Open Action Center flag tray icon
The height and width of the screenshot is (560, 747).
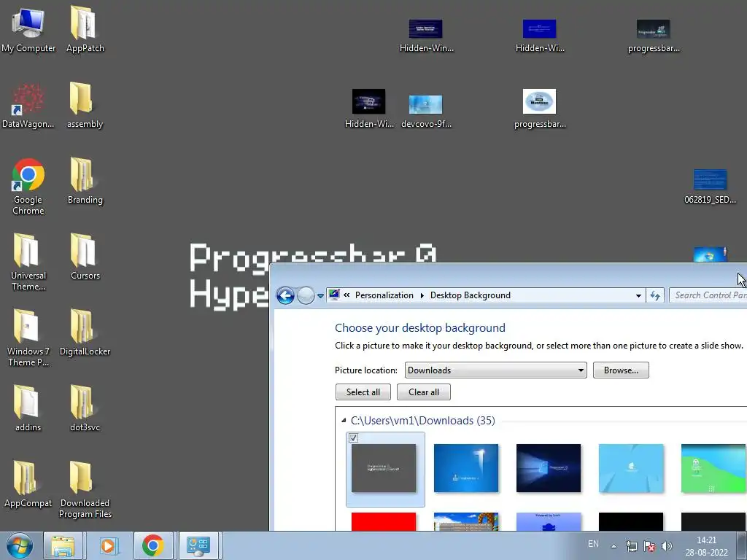point(649,546)
